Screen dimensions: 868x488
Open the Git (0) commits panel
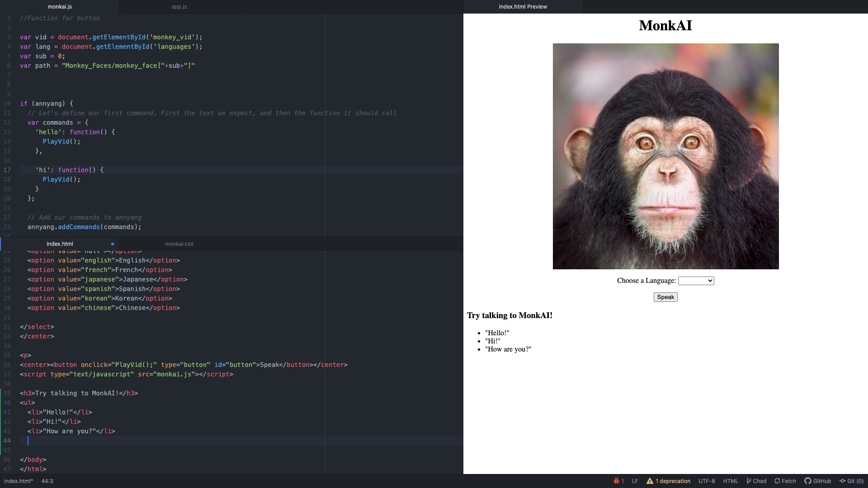(851, 481)
